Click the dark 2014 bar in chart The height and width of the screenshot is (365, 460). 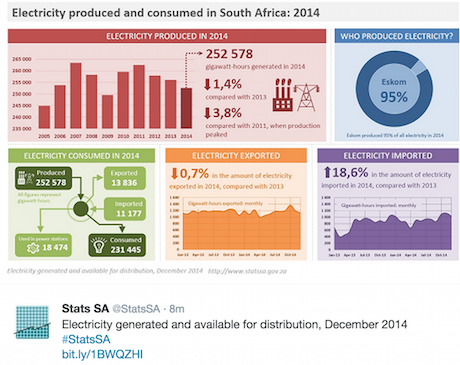click(186, 108)
